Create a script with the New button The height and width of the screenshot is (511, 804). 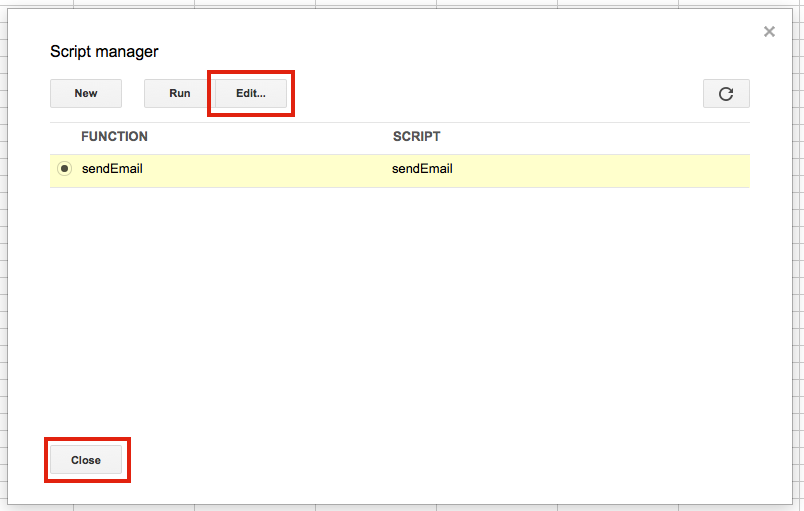[x=86, y=93]
